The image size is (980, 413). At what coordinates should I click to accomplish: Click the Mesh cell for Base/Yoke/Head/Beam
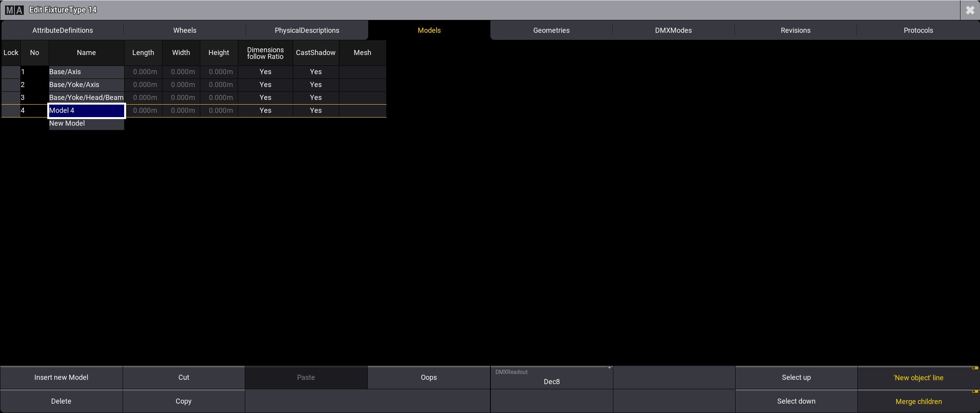pyautogui.click(x=362, y=98)
